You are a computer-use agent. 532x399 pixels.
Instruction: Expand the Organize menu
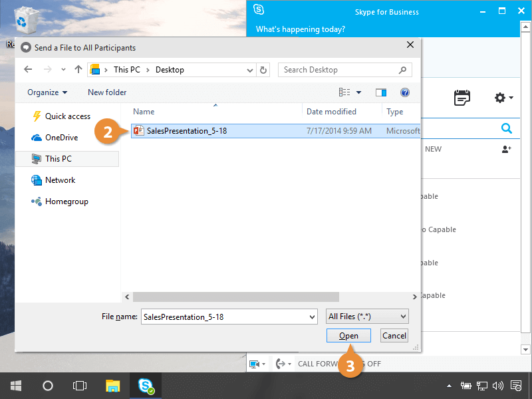pyautogui.click(x=47, y=92)
